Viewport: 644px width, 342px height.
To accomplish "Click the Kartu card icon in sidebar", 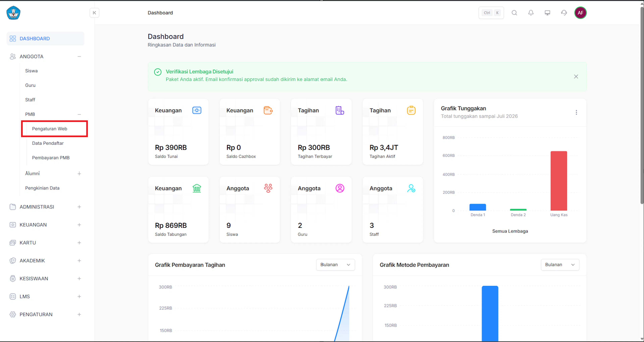I will (x=13, y=243).
